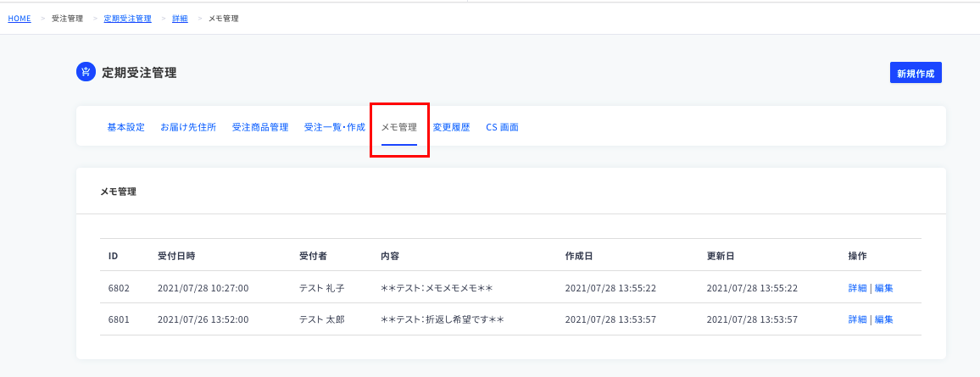This screenshot has height=377, width=980.
Task: Click the メモ管理 panel heading
Action: (118, 191)
